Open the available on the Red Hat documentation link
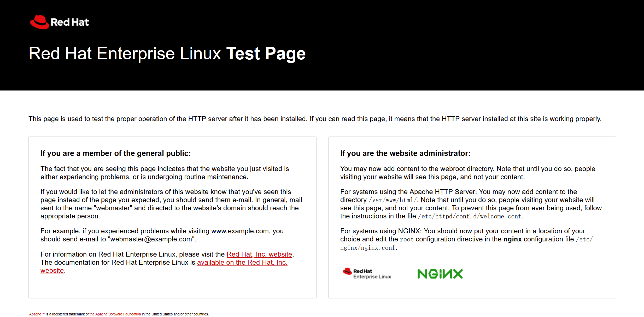This screenshot has height=317, width=644. 242,262
